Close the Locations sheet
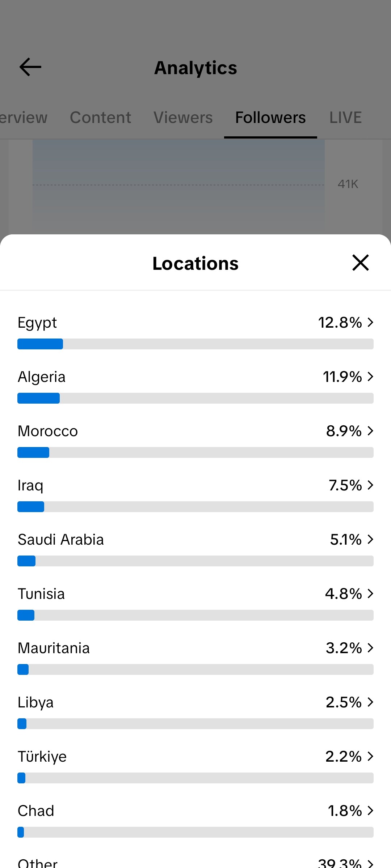 [360, 263]
